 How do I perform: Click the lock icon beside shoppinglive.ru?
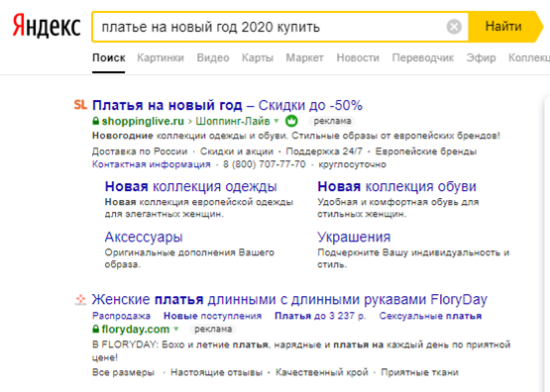pyautogui.click(x=95, y=121)
